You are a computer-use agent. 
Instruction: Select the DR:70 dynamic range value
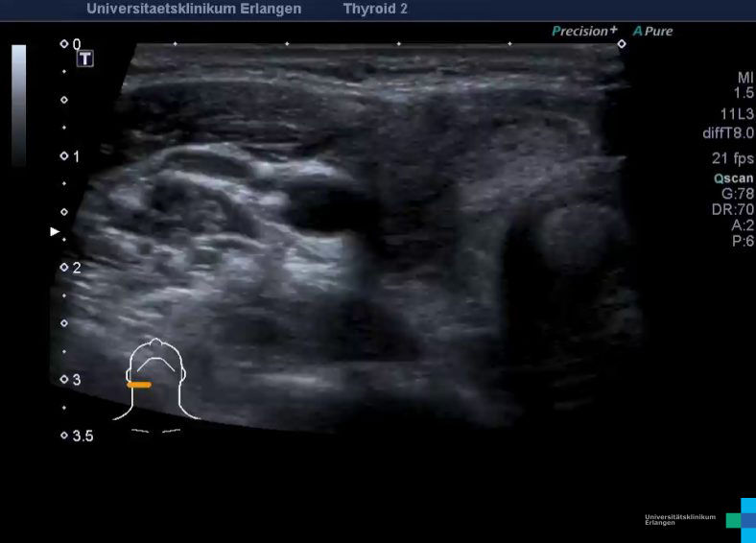(735, 209)
